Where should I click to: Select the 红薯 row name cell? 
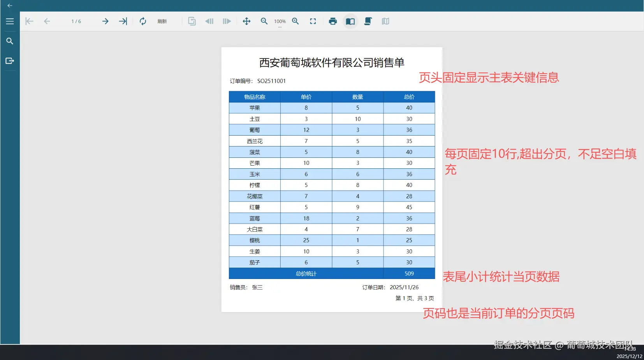255,207
